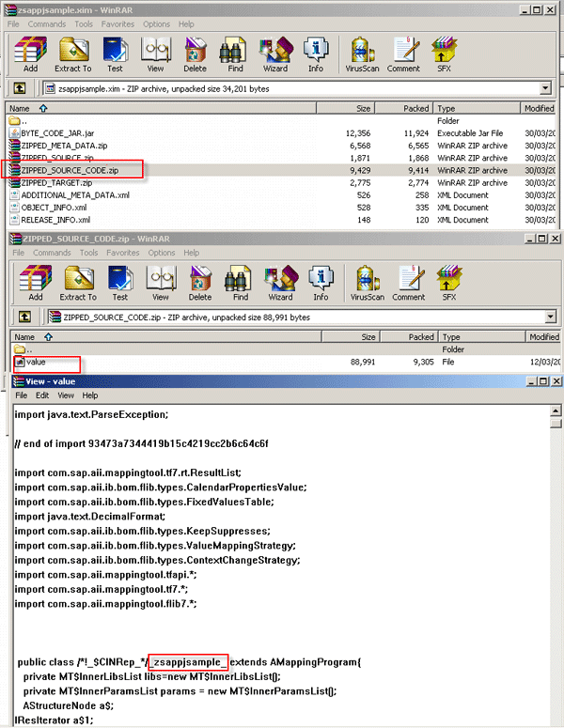Go up one level in ZIPPED_SOURCE_CODE.zip window
Viewport: 564px width, 728px height.
point(24,317)
